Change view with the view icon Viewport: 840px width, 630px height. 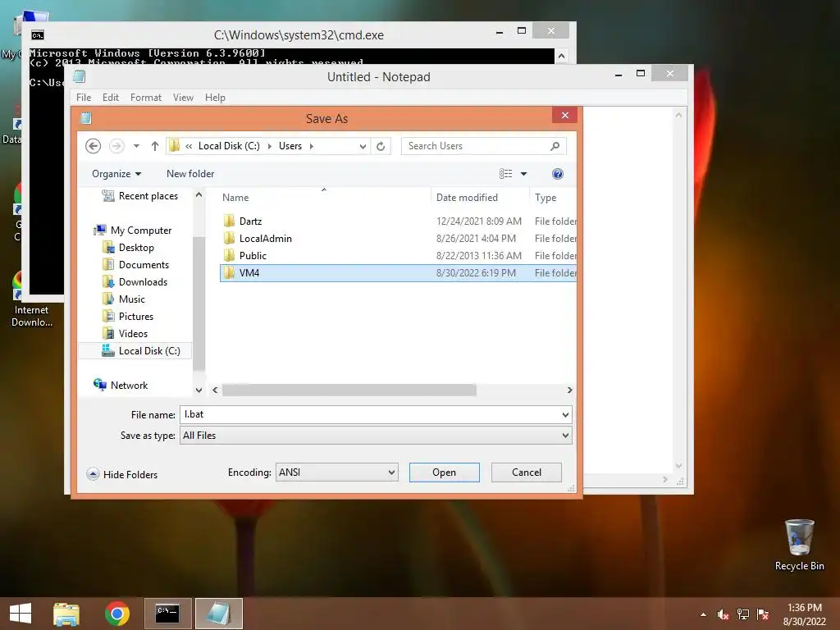click(x=505, y=174)
